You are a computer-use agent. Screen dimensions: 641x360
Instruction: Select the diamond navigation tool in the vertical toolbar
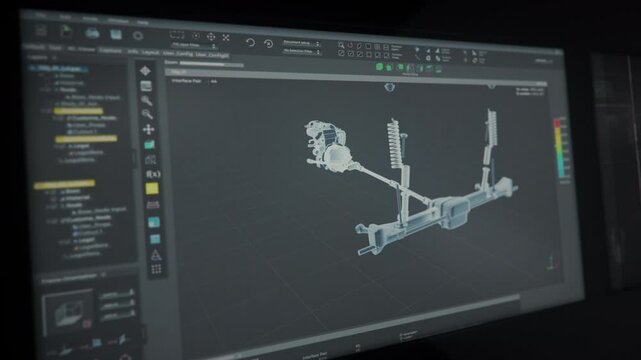pyautogui.click(x=145, y=71)
